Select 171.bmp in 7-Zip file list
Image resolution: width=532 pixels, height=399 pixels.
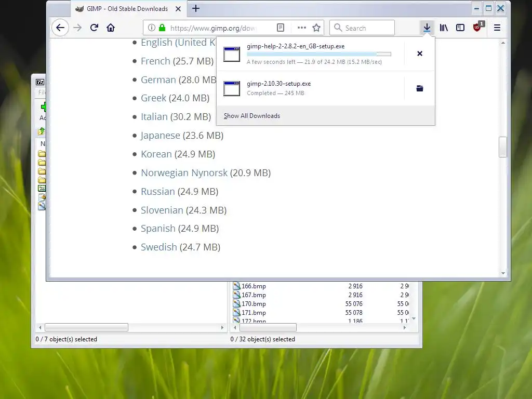[254, 313]
